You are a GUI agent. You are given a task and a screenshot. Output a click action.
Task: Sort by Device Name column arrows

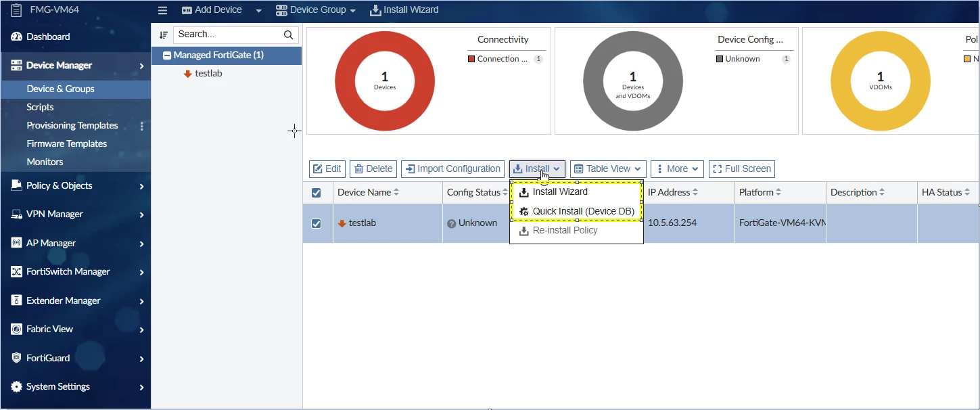396,193
